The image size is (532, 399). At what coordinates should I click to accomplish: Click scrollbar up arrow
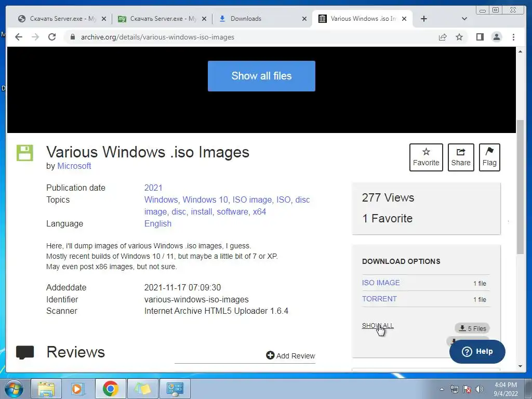(520, 51)
